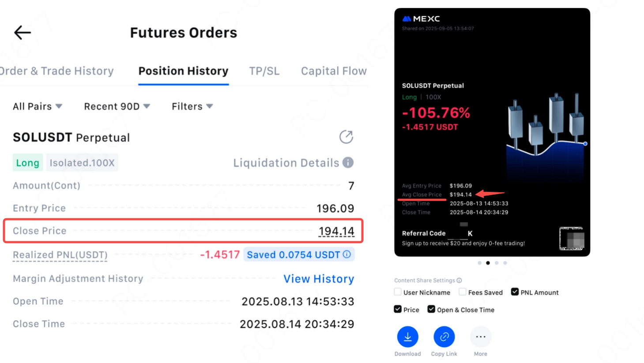Click info icon beside Saved 0.0754 USDT
The image size is (644, 363).
point(347,254)
